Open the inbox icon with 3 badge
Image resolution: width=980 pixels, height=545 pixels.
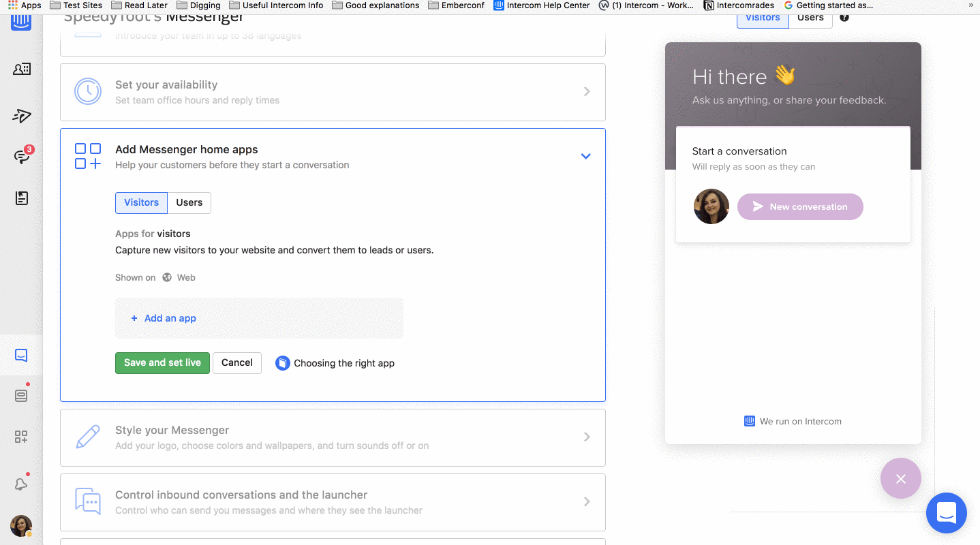click(21, 157)
